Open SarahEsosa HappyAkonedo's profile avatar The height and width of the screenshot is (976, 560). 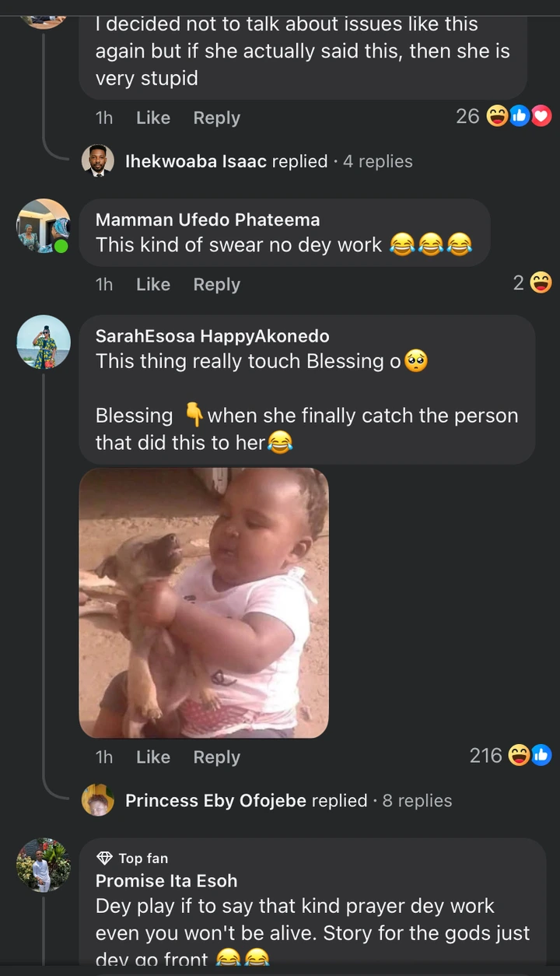44,342
